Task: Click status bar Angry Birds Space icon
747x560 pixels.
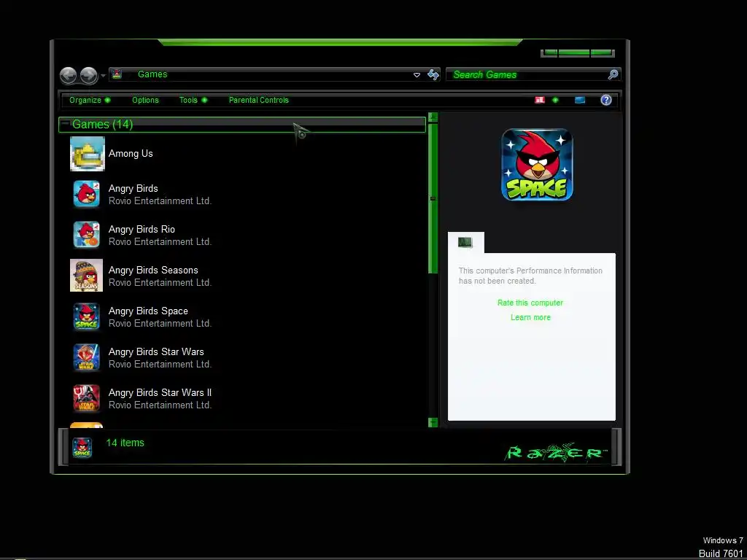Action: point(82,447)
